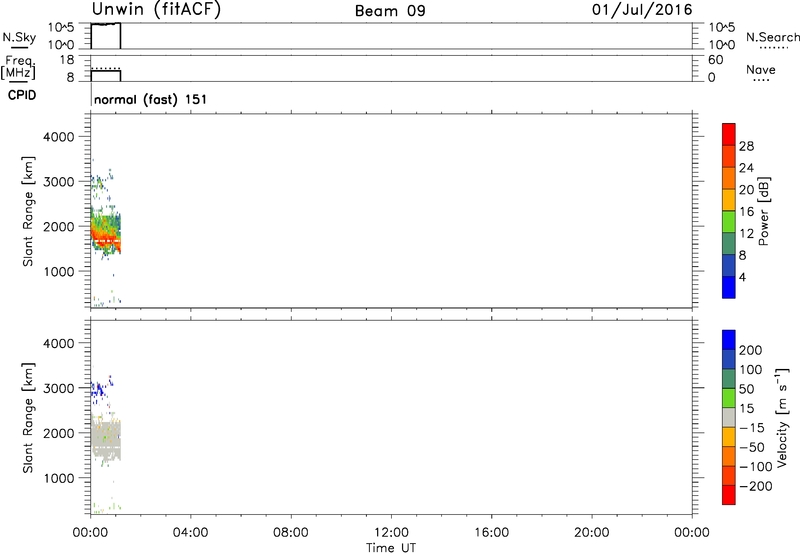The width and height of the screenshot is (800, 554).
Task: Click the '04:00' time axis label
Action: point(190,533)
